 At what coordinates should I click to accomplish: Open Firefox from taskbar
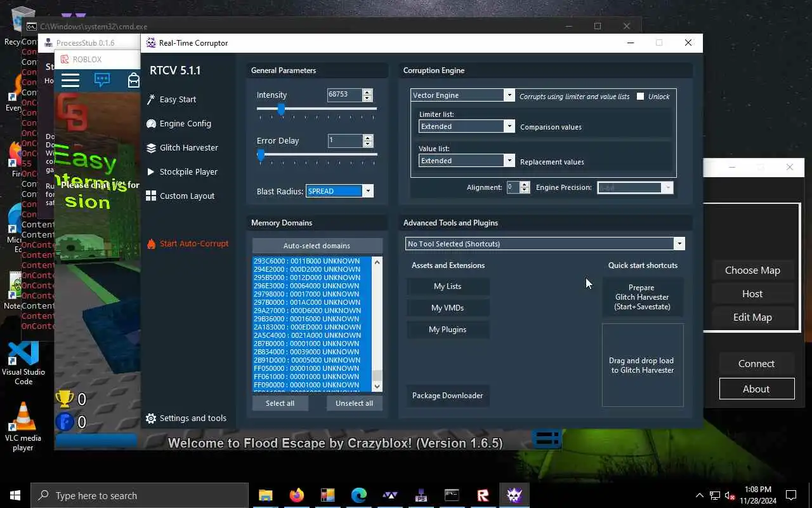tap(297, 495)
